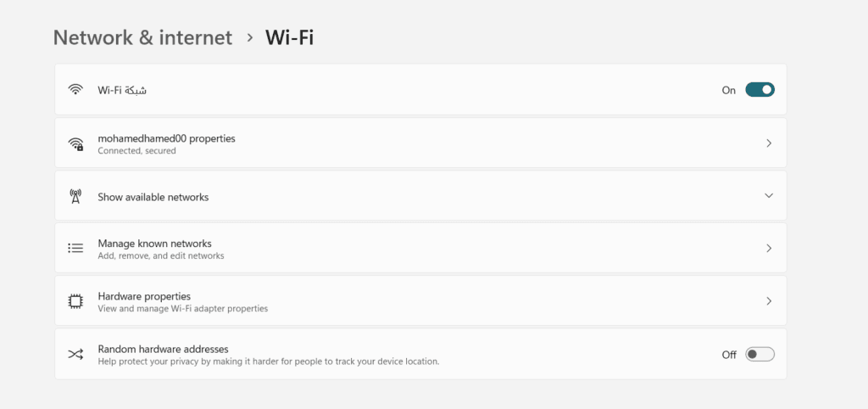The height and width of the screenshot is (409, 868).
Task: Click the Wi-Fi signal icon in first row
Action: click(x=75, y=90)
